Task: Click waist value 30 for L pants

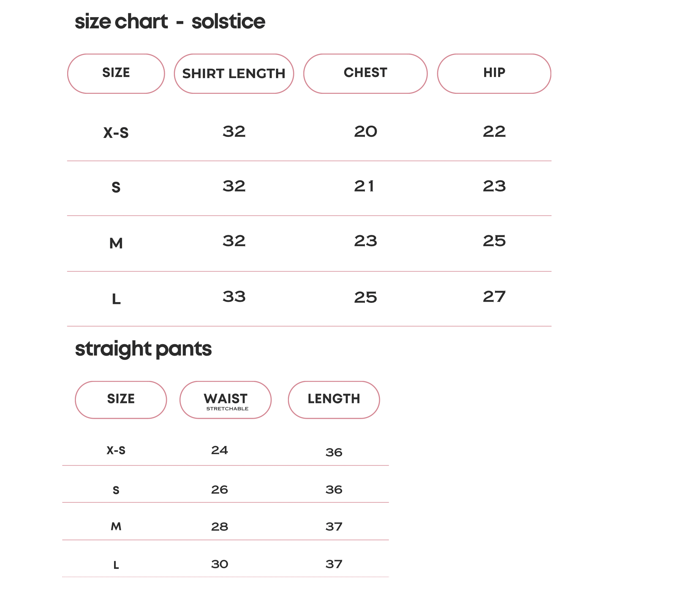Action: 220,564
